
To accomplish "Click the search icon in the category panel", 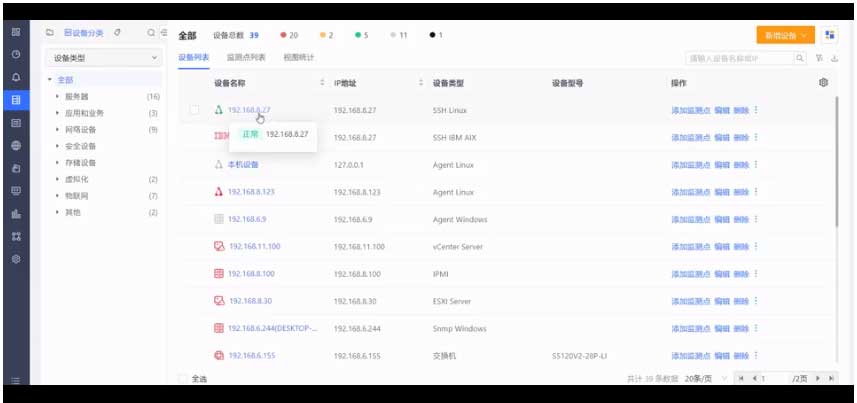I will [151, 33].
